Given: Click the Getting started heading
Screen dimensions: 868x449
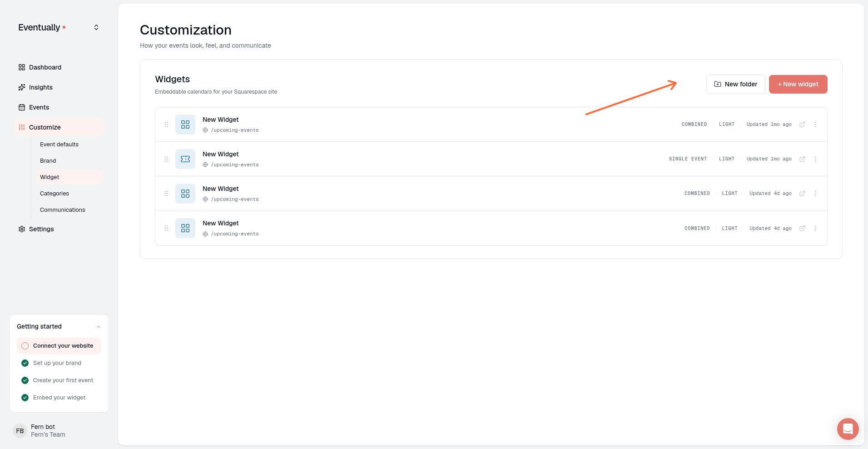Looking at the screenshot, I should (x=39, y=326).
